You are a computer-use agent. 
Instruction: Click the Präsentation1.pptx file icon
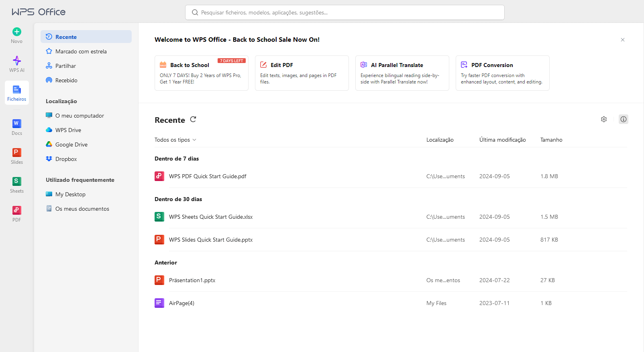click(159, 280)
